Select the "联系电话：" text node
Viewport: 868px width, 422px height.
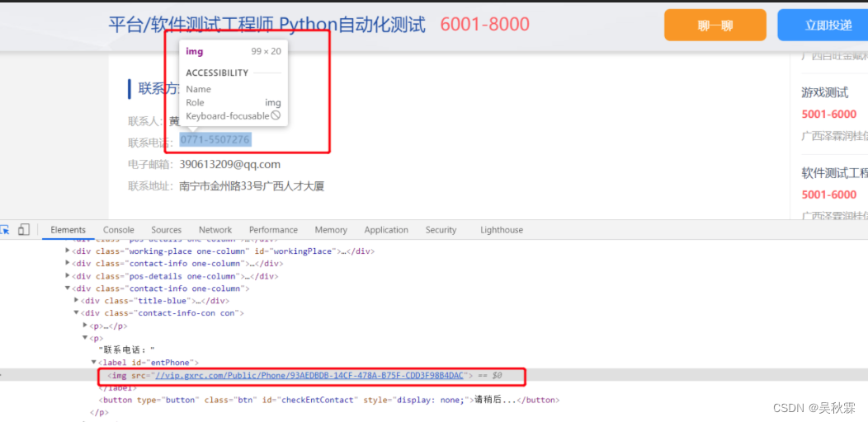pyautogui.click(x=127, y=350)
